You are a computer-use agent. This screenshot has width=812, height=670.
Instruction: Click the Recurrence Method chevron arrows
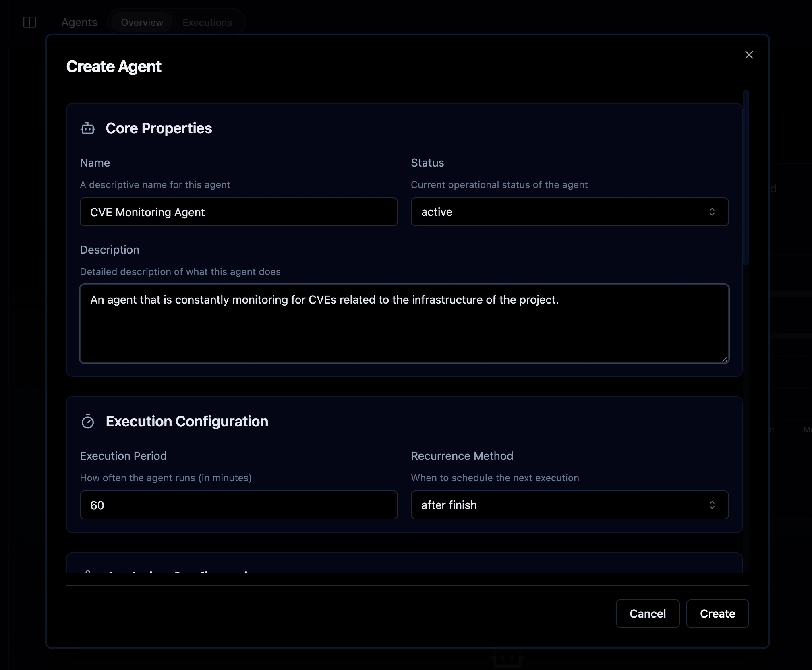tap(712, 505)
